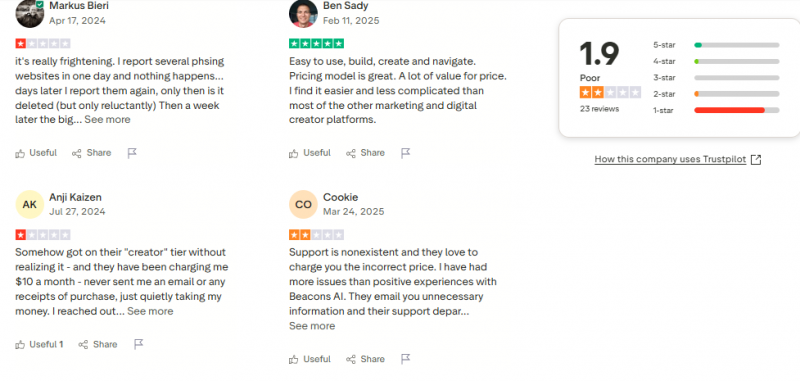Filter reviews by 2-star rating
Screen dimensions: 800x381
coord(716,94)
